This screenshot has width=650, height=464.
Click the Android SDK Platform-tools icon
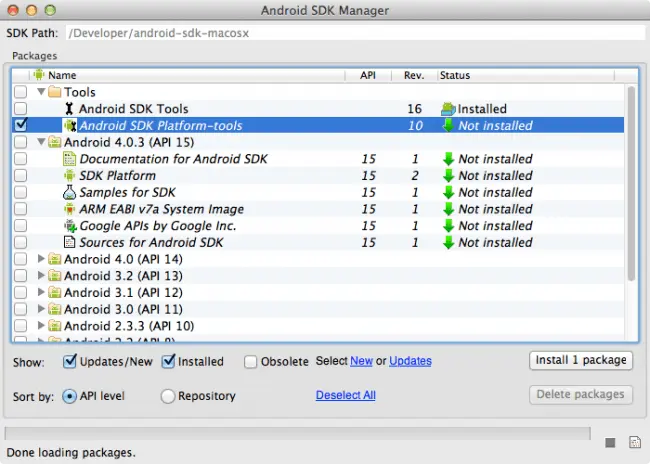[x=69, y=126]
